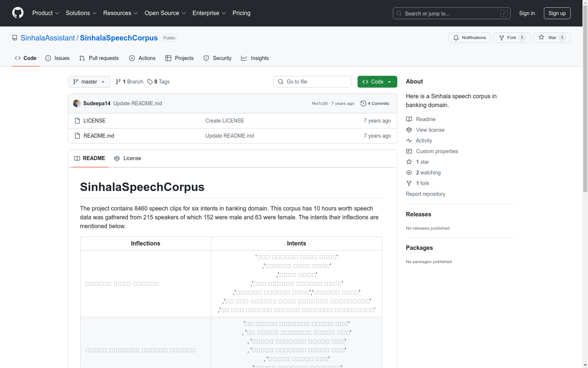
Task: Click the tag icon next to Tags
Action: pos(150,82)
